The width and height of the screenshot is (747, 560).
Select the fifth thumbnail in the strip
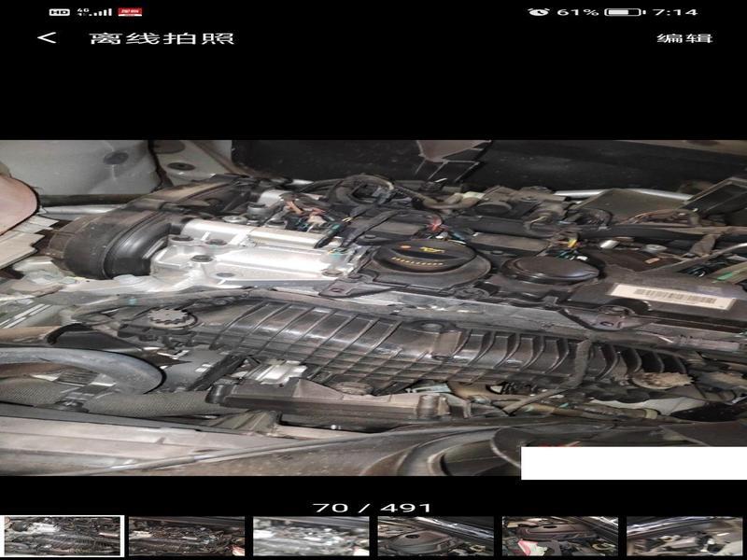click(x=560, y=537)
